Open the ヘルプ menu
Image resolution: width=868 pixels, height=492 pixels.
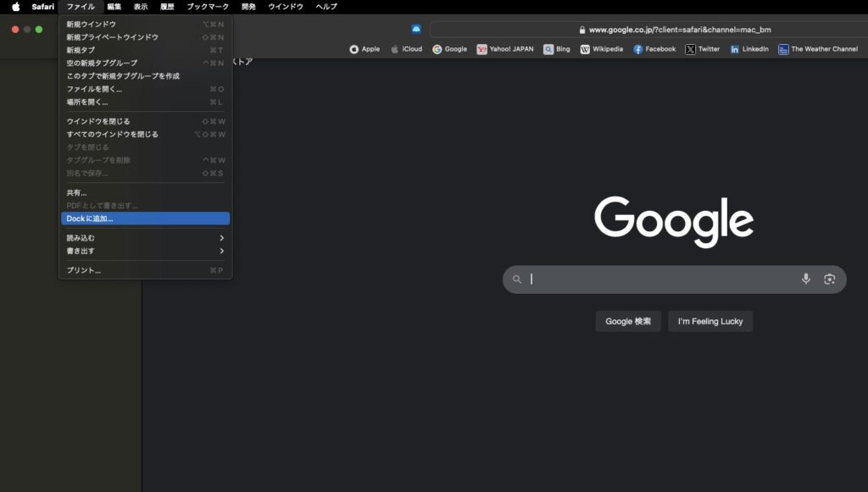(x=326, y=7)
